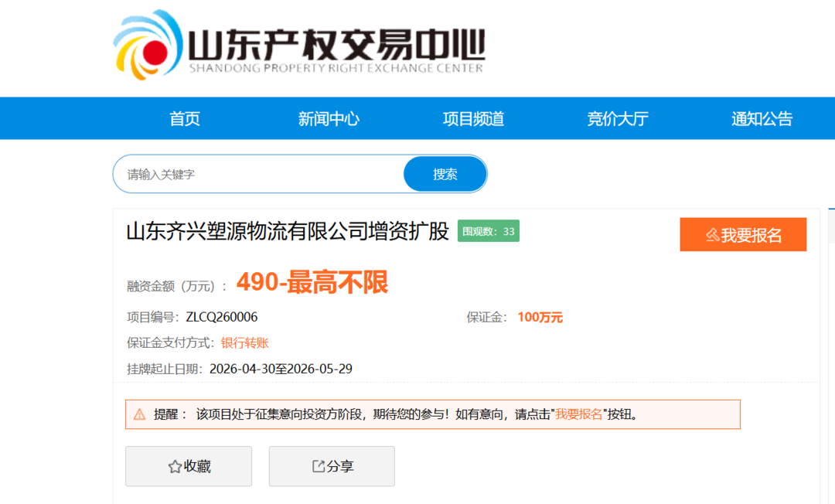Click the 保证金支付方式 label
The image size is (835, 504).
171,342
